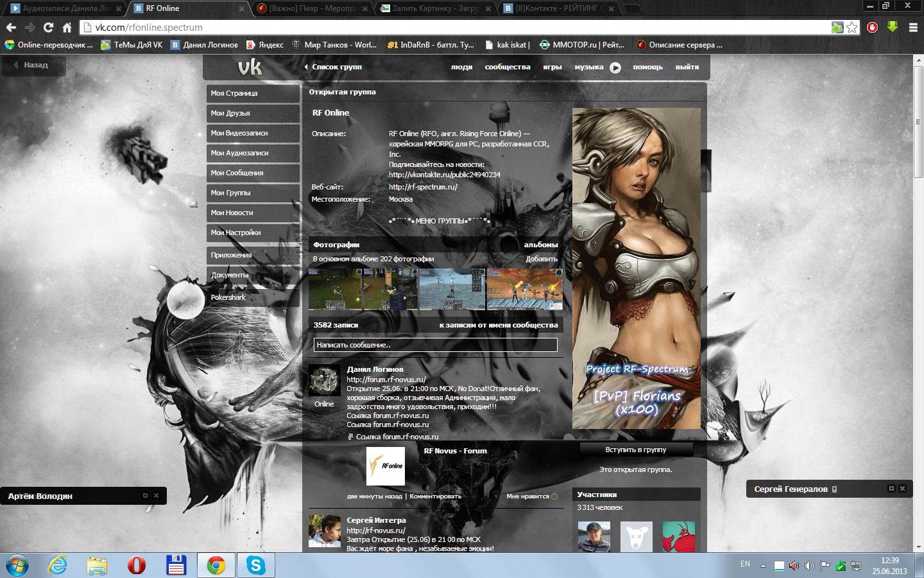
Task: Launch Opera from the taskbar
Action: tap(136, 566)
